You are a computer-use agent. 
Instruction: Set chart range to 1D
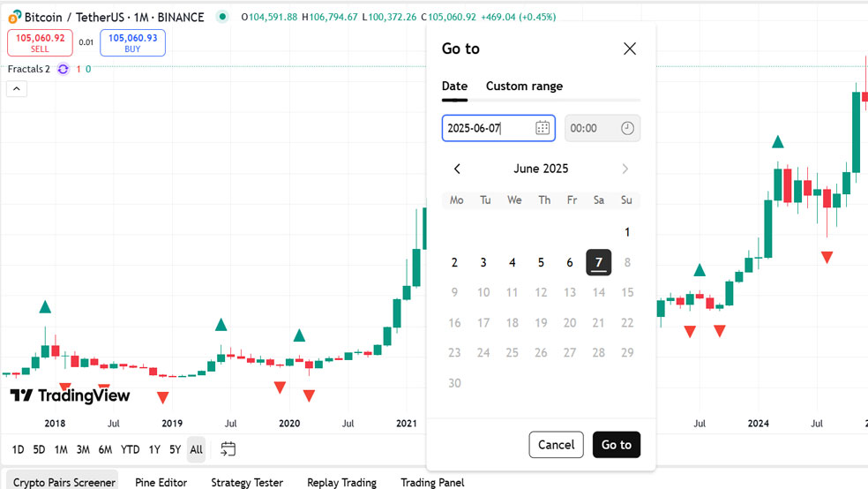pyautogui.click(x=18, y=449)
